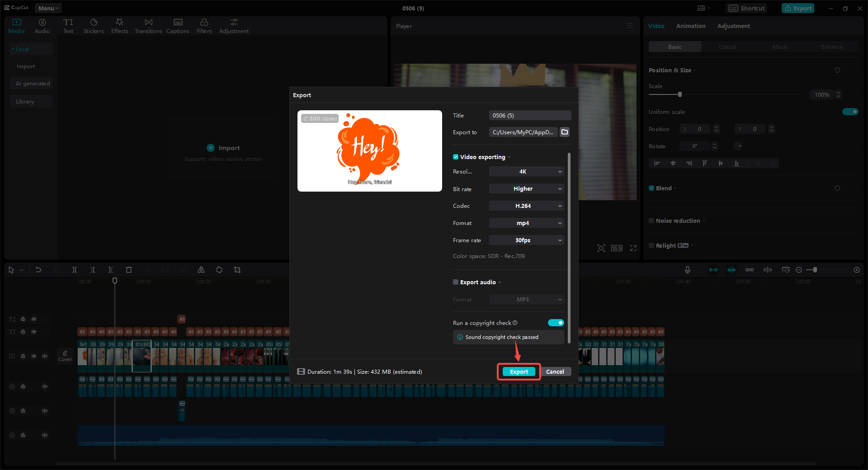Screen dimensions: 868x470
Task: Click the Mirror icon in timeline toolbar
Action: point(201,269)
